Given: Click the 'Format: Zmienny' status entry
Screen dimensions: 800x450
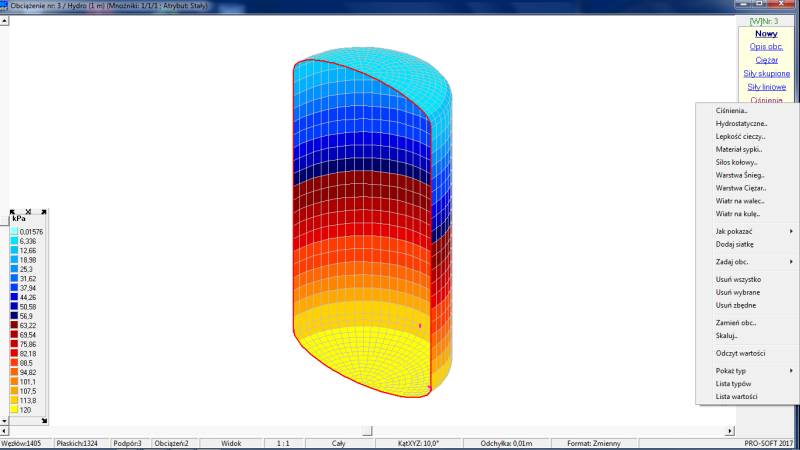Looking at the screenshot, I should coord(594,443).
